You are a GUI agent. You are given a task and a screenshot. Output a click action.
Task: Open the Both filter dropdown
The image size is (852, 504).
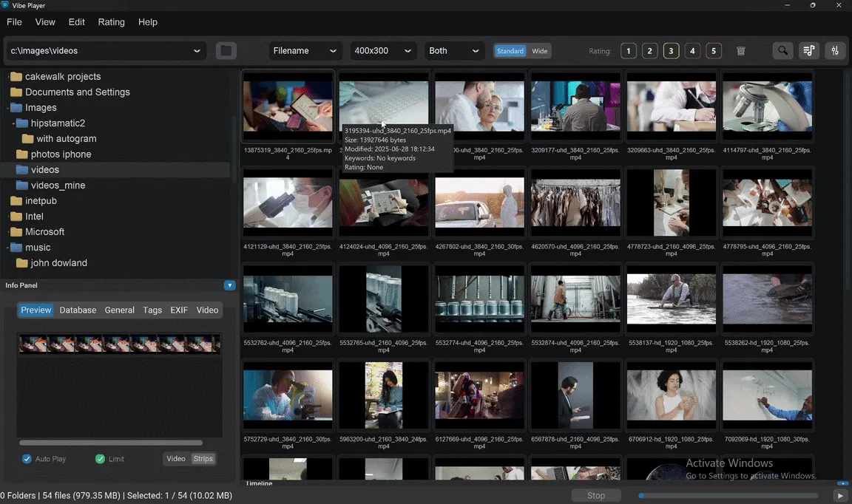click(x=454, y=50)
